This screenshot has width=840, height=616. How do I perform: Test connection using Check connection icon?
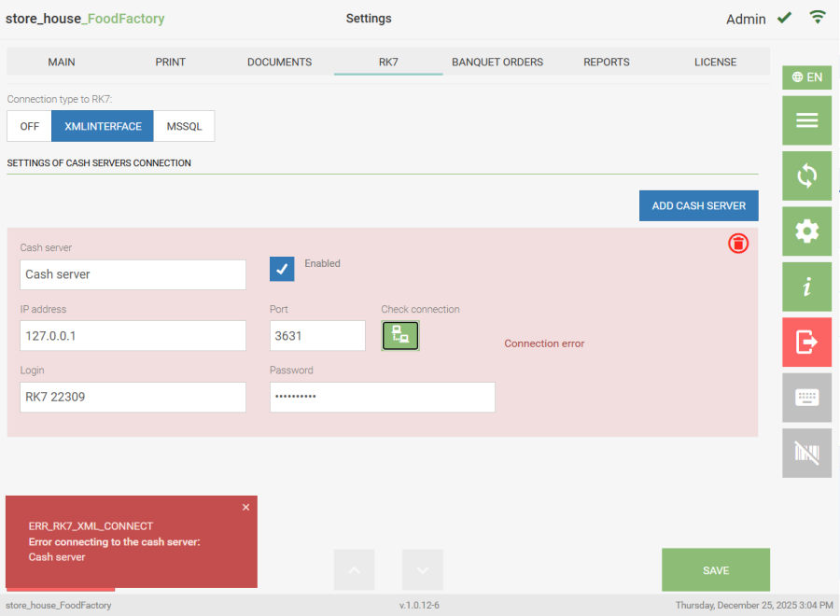[400, 336]
